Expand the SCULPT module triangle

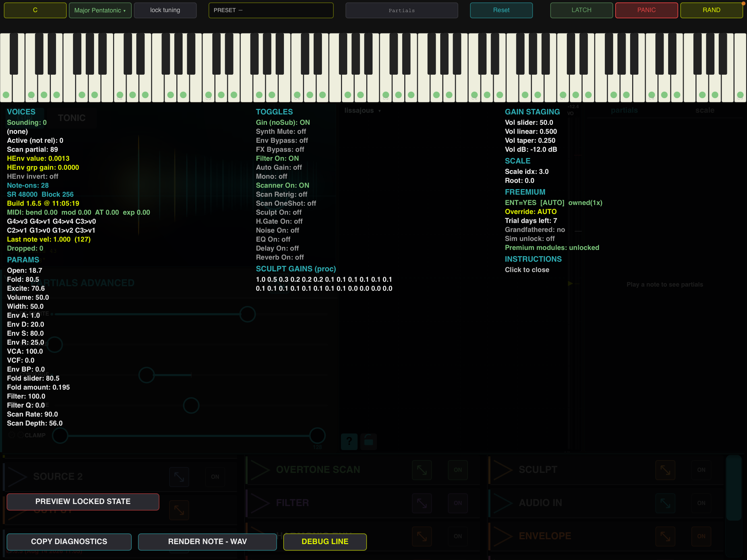503,470
